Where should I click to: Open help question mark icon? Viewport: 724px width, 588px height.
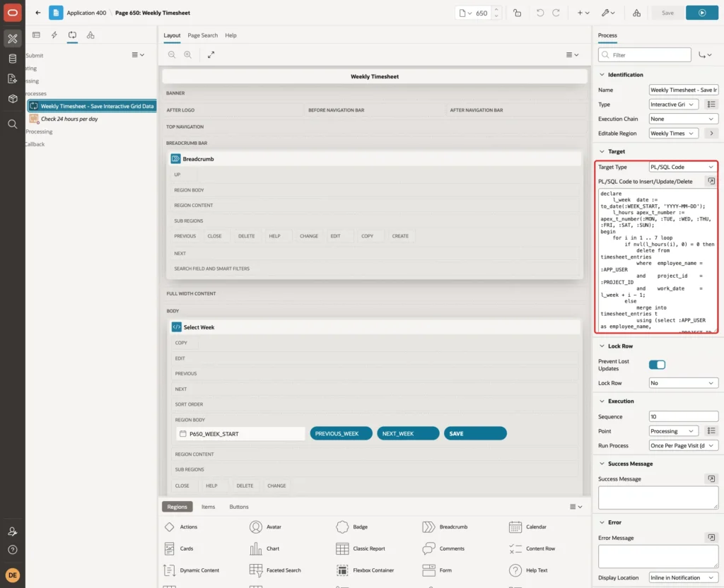(13, 550)
